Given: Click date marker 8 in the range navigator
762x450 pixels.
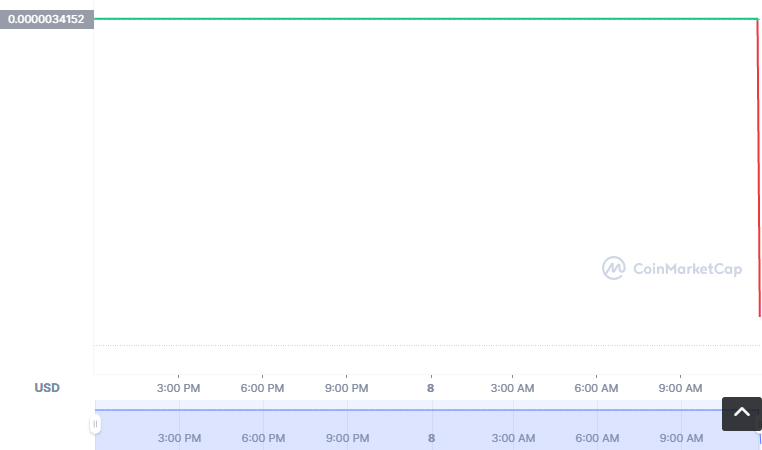Looking at the screenshot, I should 431,438.
